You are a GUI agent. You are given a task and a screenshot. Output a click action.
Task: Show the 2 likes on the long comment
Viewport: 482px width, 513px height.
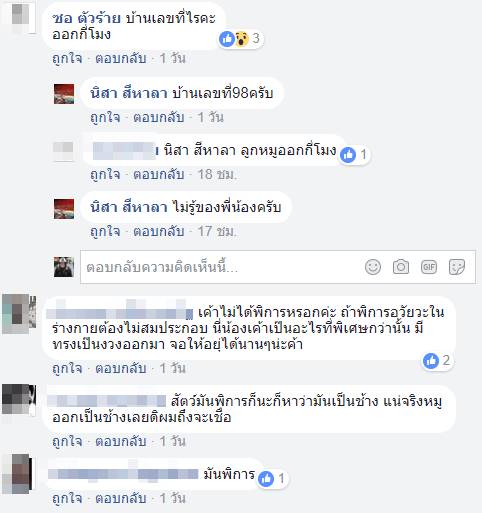[437, 361]
